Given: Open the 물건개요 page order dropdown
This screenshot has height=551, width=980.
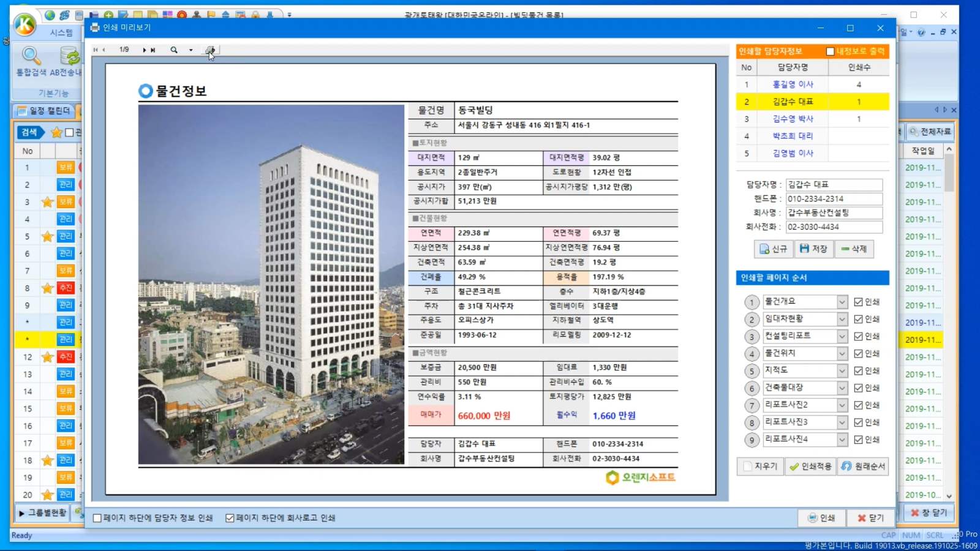Looking at the screenshot, I should (x=842, y=302).
